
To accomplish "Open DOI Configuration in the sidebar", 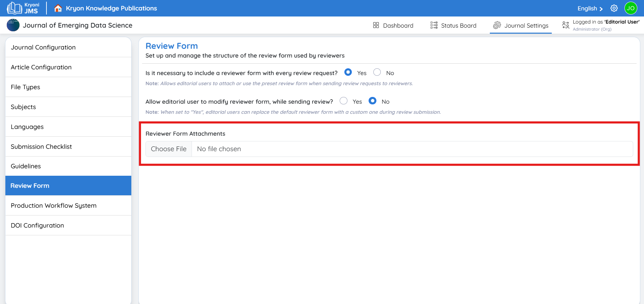I will 37,225.
